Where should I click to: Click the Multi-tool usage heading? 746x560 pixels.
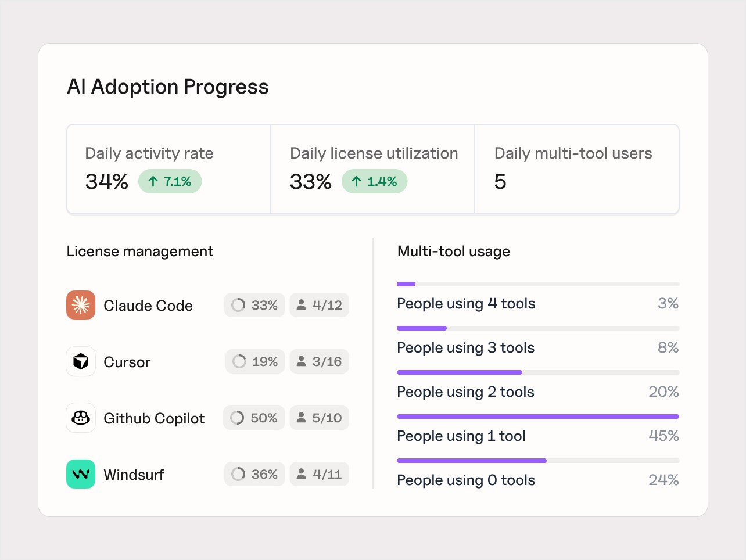453,252
